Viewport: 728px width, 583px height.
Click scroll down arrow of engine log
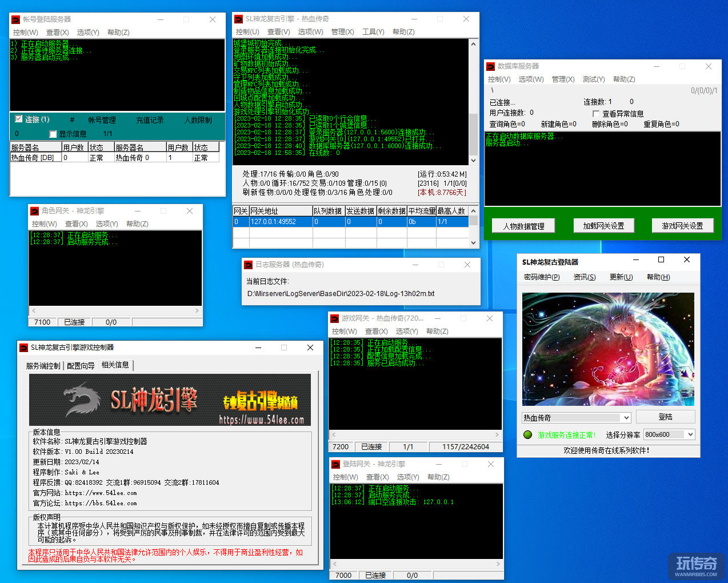coord(473,161)
